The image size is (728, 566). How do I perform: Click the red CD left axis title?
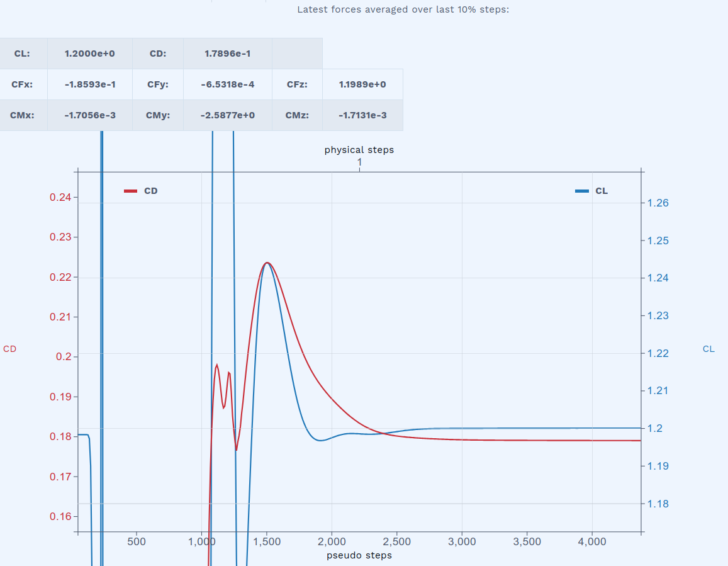pyautogui.click(x=10, y=349)
